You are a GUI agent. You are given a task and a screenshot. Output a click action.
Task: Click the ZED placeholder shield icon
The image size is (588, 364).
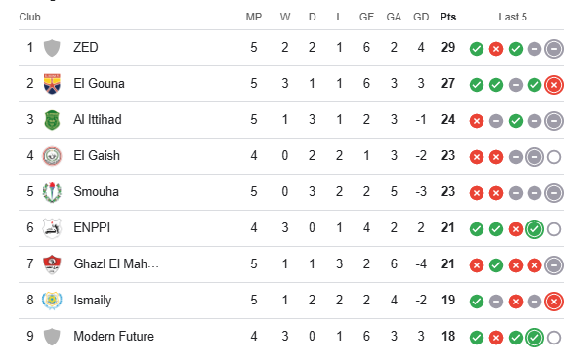52,48
